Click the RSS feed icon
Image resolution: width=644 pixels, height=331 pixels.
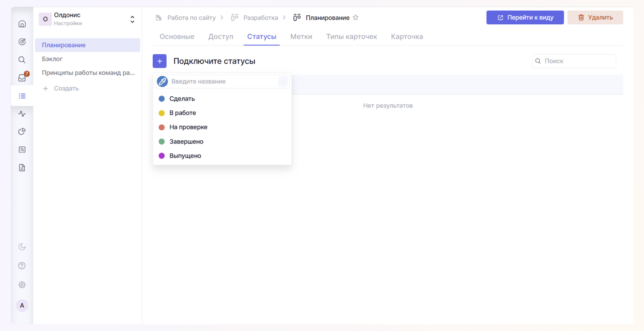22,150
